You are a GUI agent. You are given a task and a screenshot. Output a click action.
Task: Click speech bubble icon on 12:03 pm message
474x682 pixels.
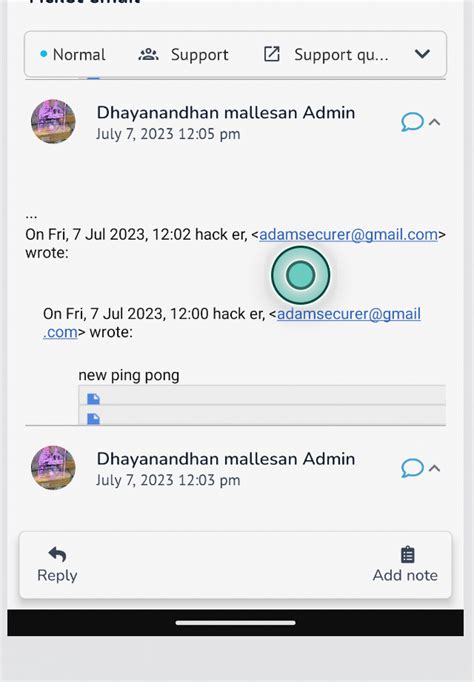click(x=412, y=468)
